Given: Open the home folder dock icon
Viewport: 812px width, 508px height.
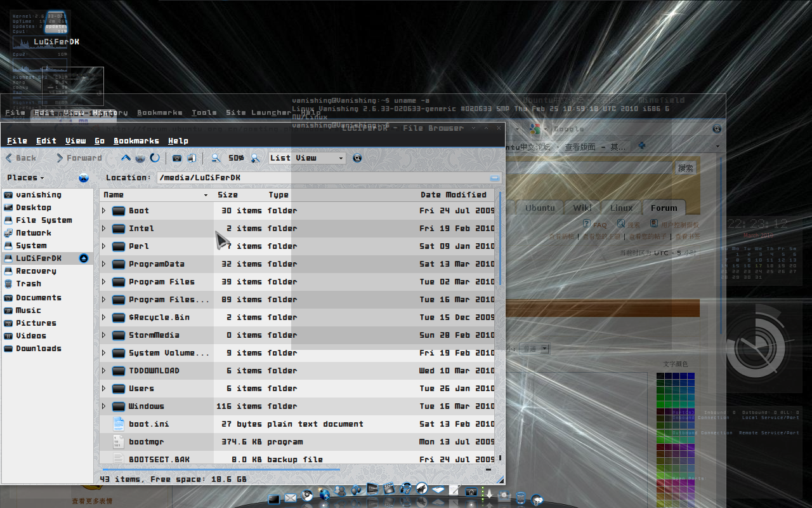Looking at the screenshot, I should (x=471, y=491).
